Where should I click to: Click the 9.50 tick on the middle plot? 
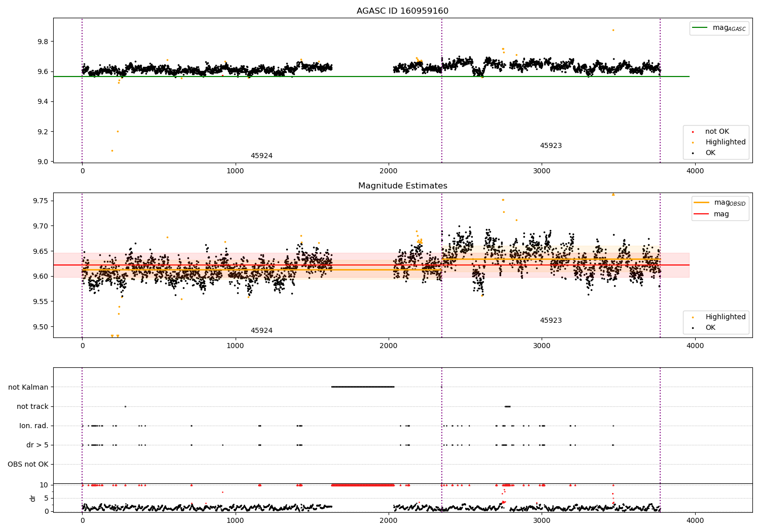click(x=40, y=327)
